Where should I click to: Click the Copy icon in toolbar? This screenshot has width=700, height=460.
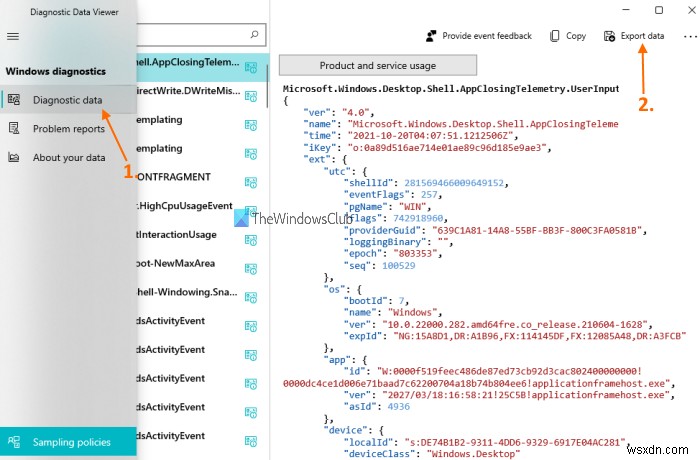click(555, 36)
